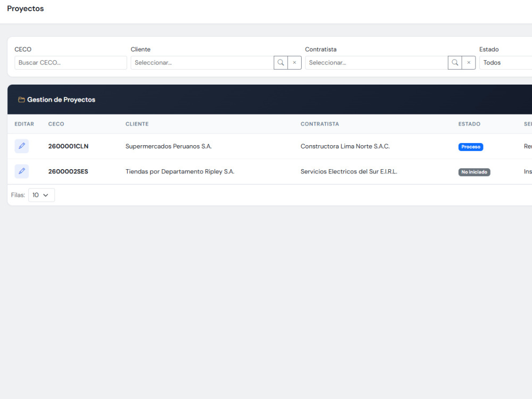Click the Gestion de Proyectos panel title
The height and width of the screenshot is (399, 532).
point(61,100)
